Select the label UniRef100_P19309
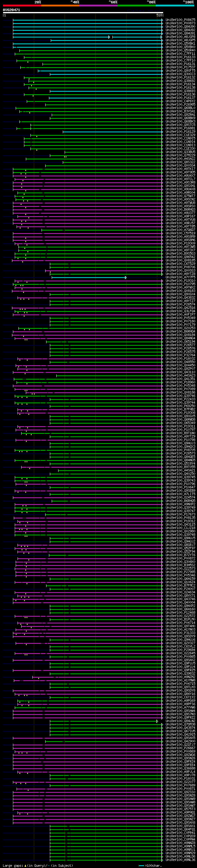This screenshot has width=197, height=868. (180, 243)
